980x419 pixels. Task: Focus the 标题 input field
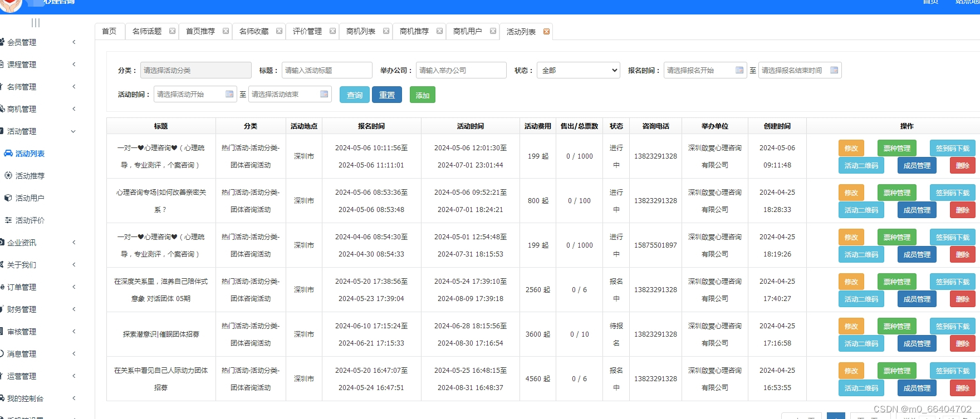point(327,70)
